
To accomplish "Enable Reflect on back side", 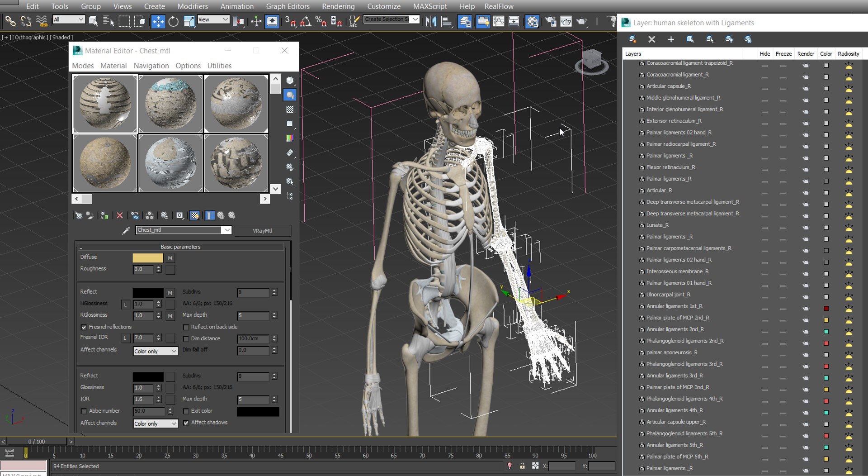I will [x=186, y=327].
